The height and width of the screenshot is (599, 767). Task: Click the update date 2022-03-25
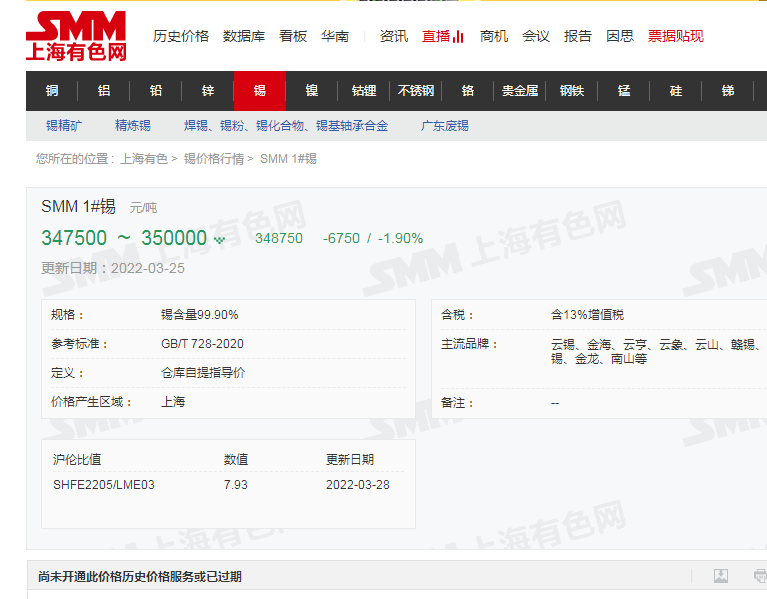(148, 268)
